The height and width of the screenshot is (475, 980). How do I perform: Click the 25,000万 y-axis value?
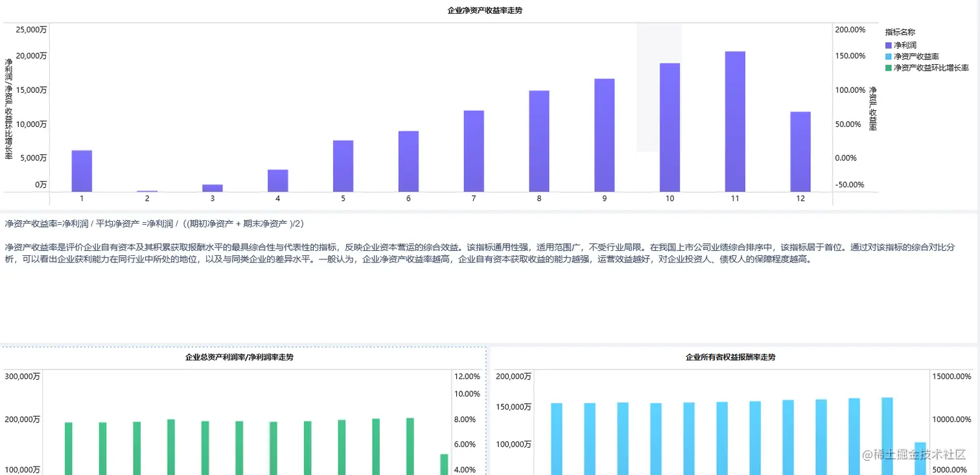31,30
